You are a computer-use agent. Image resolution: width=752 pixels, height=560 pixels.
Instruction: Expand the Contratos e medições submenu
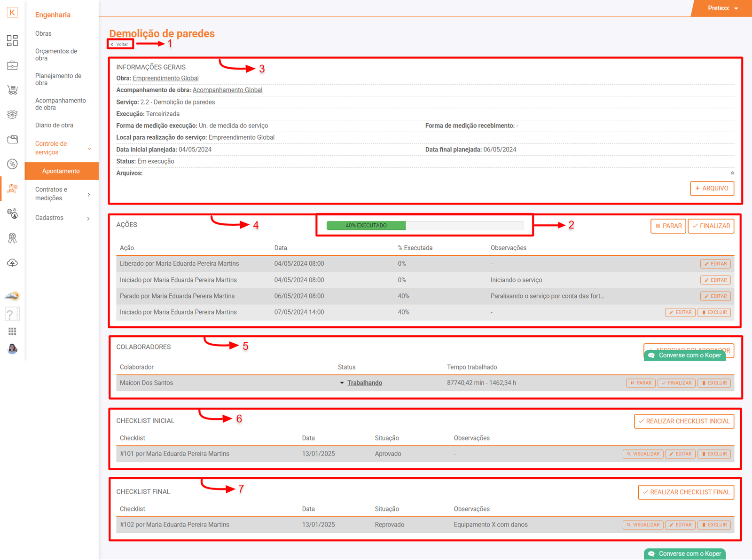[62, 194]
